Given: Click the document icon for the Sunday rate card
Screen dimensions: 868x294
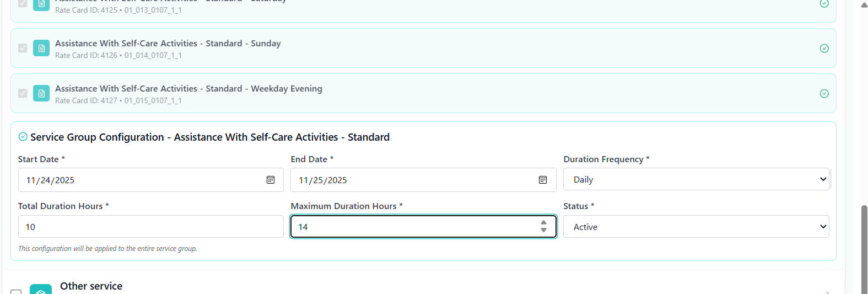Looking at the screenshot, I should click(41, 49).
